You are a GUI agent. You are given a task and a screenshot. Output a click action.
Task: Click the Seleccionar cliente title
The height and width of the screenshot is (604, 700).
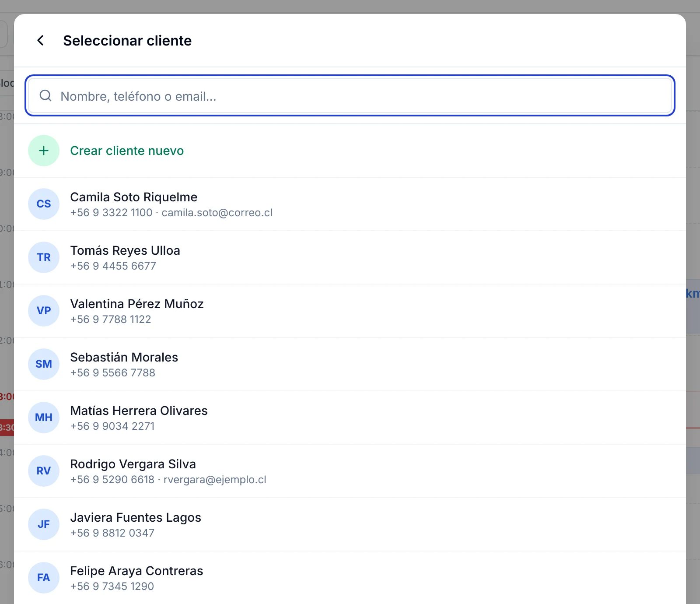pyautogui.click(x=127, y=41)
